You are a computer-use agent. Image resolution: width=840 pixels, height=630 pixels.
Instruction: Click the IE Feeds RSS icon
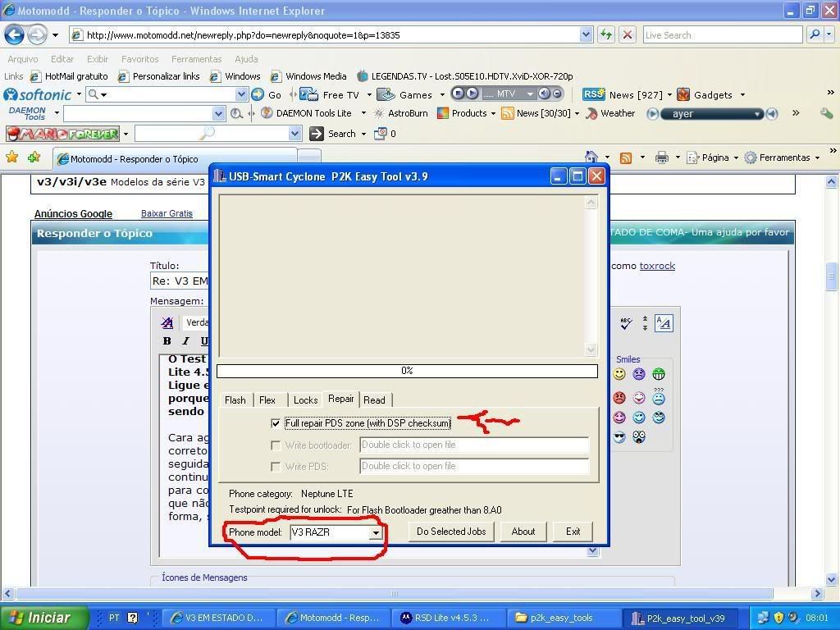625,158
